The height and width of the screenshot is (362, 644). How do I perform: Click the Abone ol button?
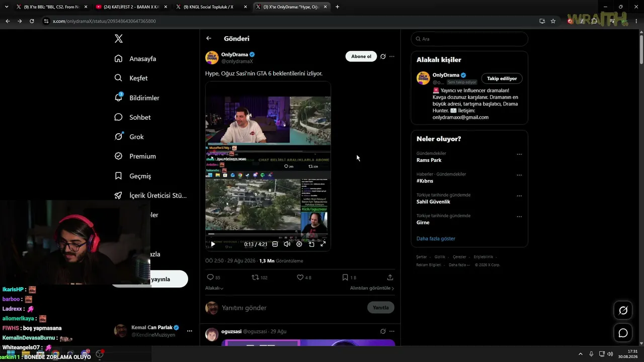point(361,56)
